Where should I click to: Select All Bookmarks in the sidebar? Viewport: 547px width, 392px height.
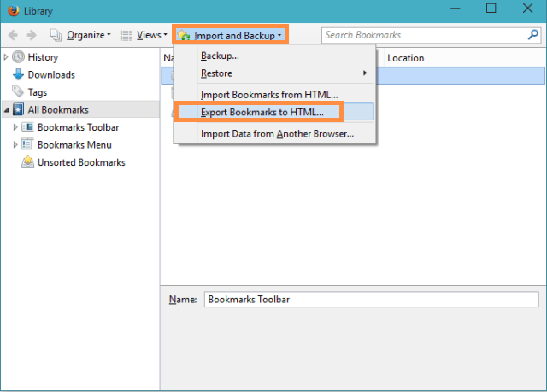pos(58,110)
